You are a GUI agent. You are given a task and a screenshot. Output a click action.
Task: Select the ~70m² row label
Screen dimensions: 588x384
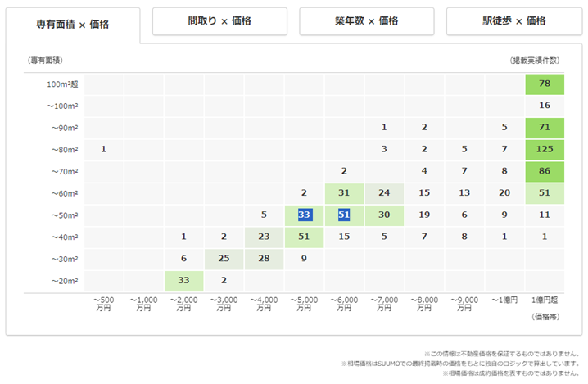[x=65, y=172]
